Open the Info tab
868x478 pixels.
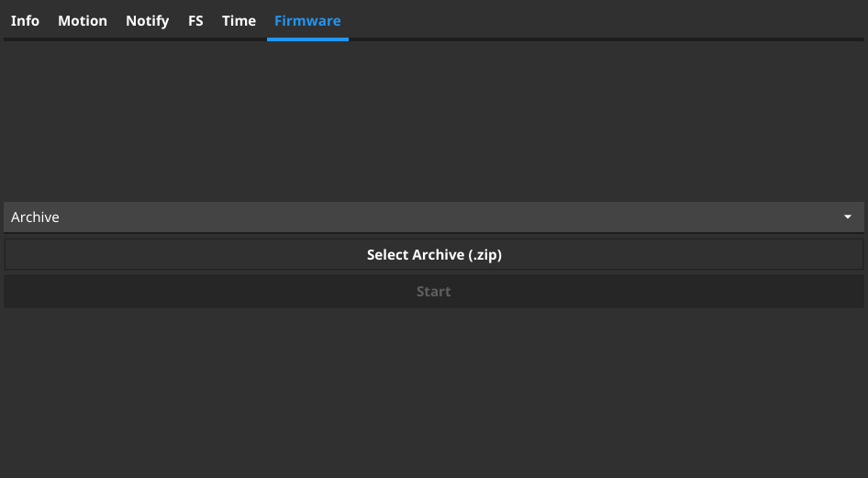[25, 20]
